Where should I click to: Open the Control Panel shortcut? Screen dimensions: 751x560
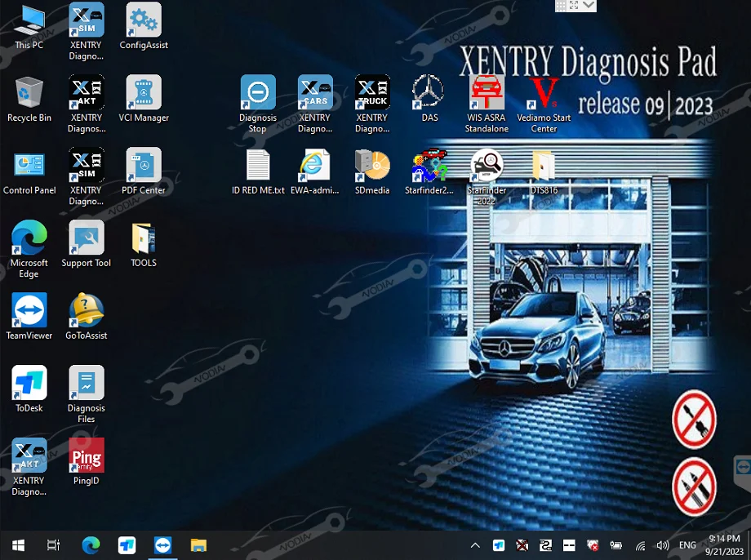coord(29,172)
